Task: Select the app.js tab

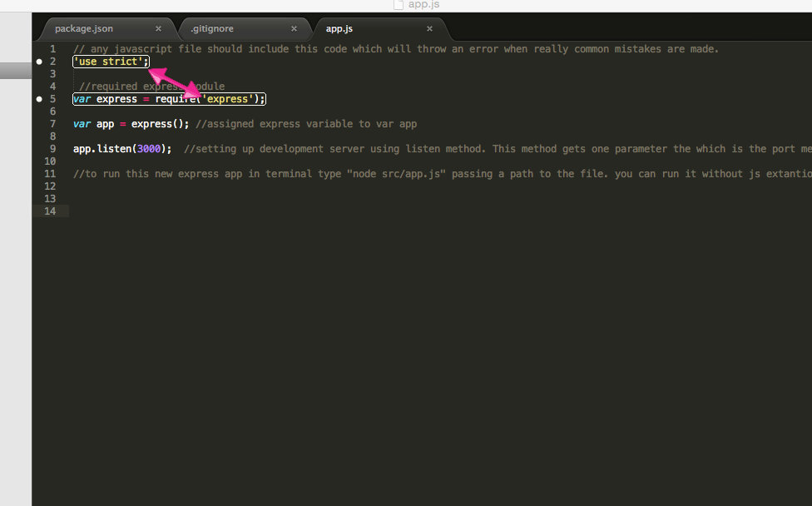Action: tap(339, 28)
